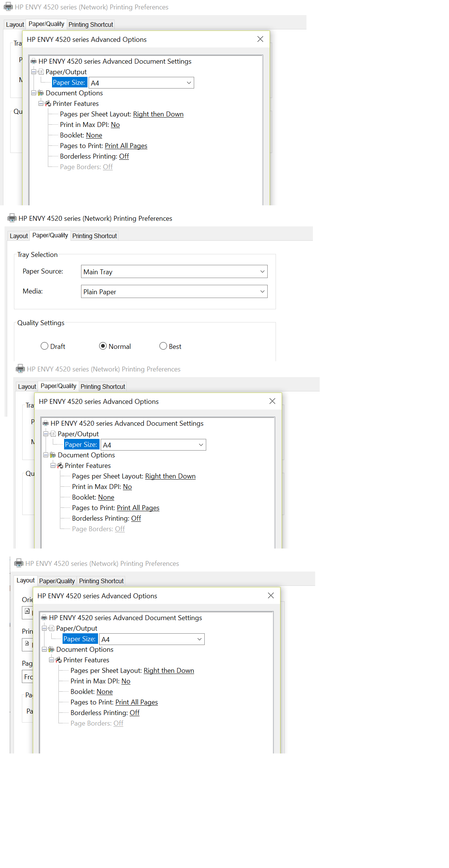Switch to Printing Shortcut tab in the active Preferences window

[x=95, y=236]
